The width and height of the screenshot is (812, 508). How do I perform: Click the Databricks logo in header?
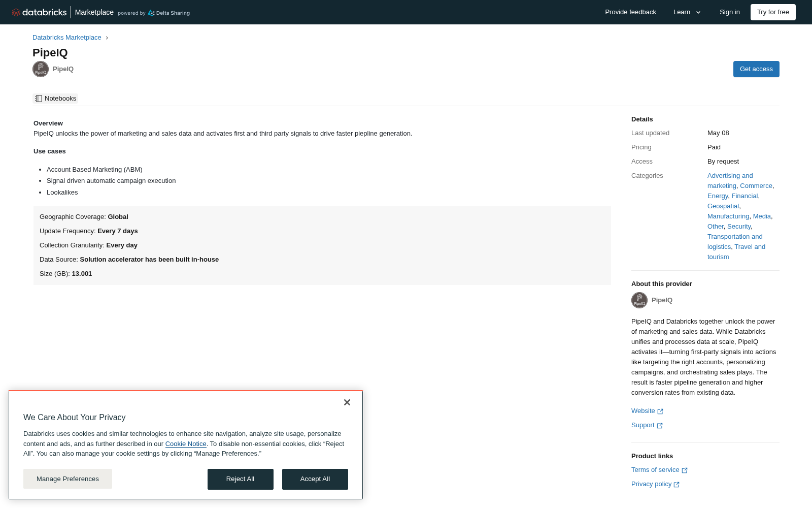39,12
